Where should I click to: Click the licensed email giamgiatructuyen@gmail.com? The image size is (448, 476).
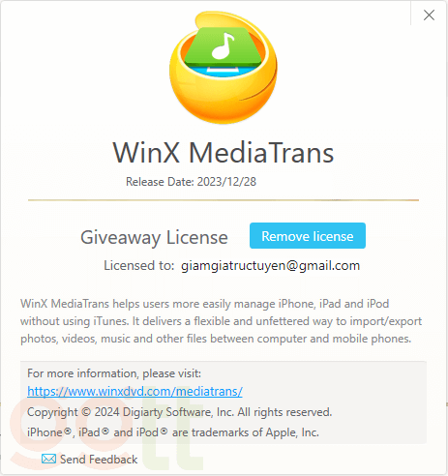tap(270, 266)
